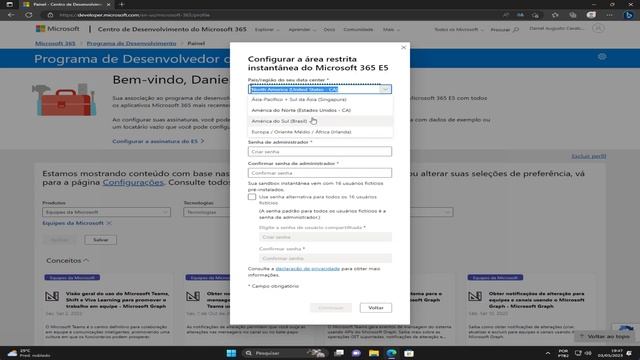Image resolution: width=640 pixels, height=360 pixels.
Task: Open Obter notificações de alteração article
Action: pyautogui.click(x=536, y=300)
